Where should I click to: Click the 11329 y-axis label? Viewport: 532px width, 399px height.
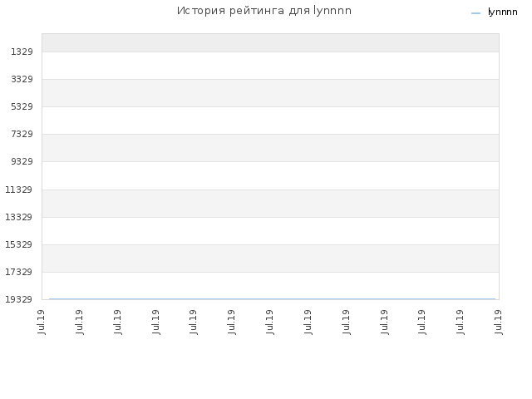click(18, 190)
